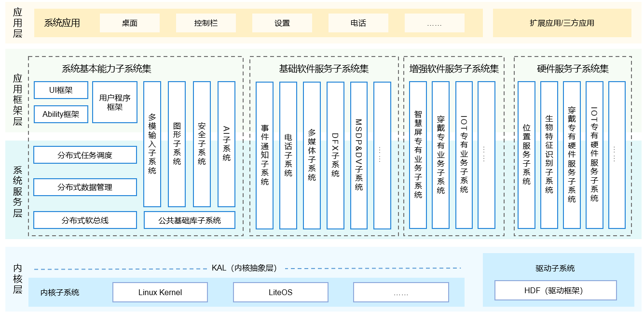Open the HDF（驱动框架）block
This screenshot has height=313, width=644.
[x=555, y=291]
